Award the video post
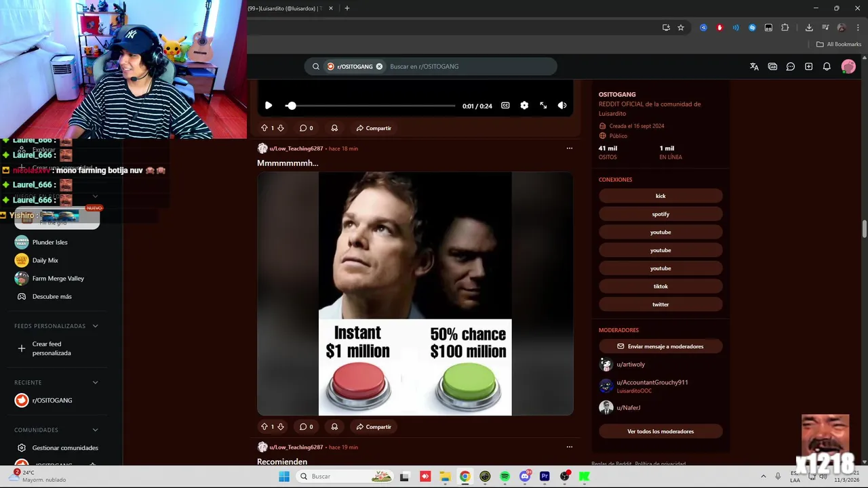This screenshot has width=868, height=488. pos(334,128)
